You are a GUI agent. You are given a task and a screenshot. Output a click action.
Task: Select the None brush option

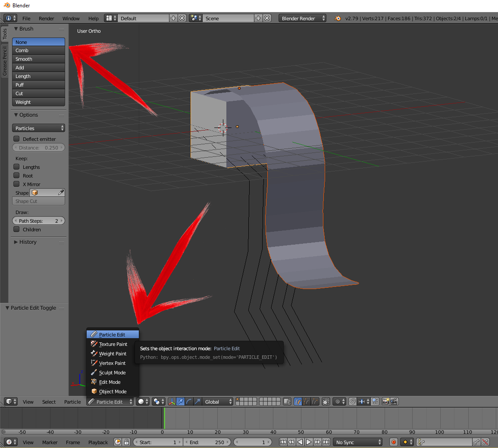(x=38, y=42)
